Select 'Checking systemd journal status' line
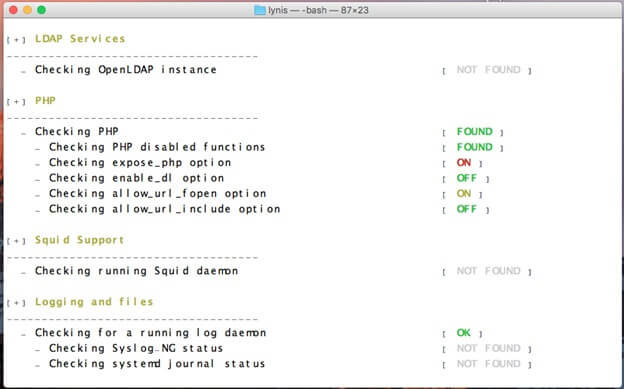This screenshot has height=389, width=624. coord(157,364)
